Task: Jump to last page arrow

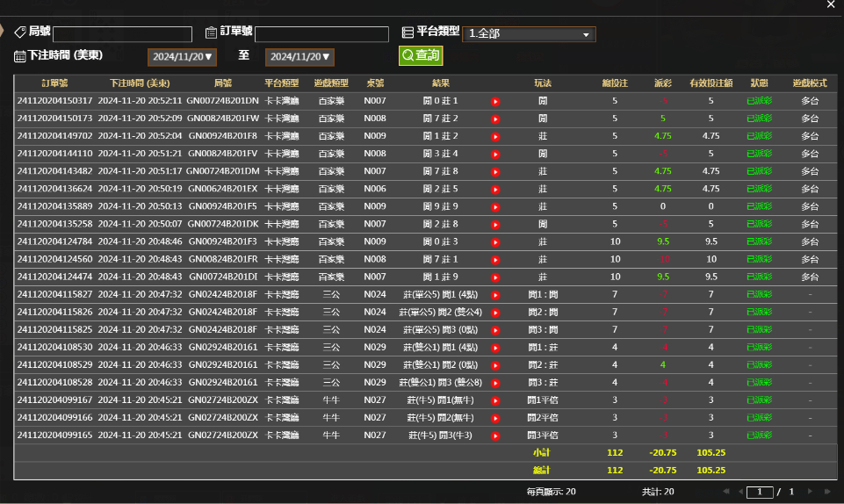Action: pyautogui.click(x=825, y=493)
